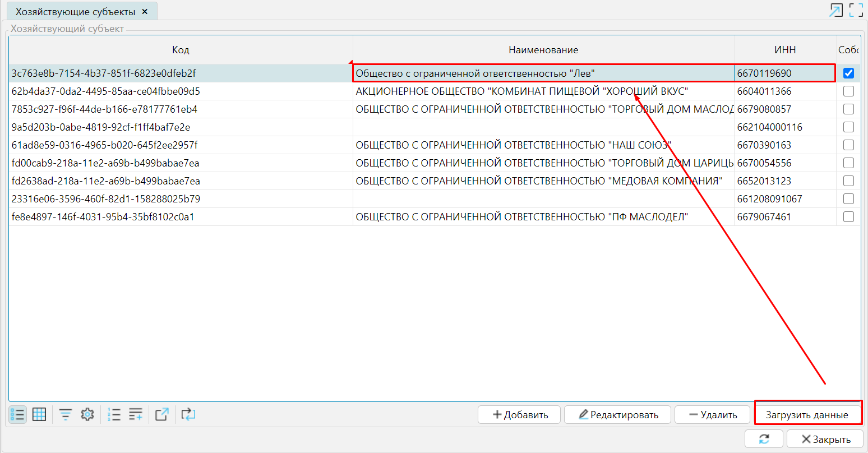Click the "Добавить" button
Screen dimensions: 868x453
[x=519, y=415]
